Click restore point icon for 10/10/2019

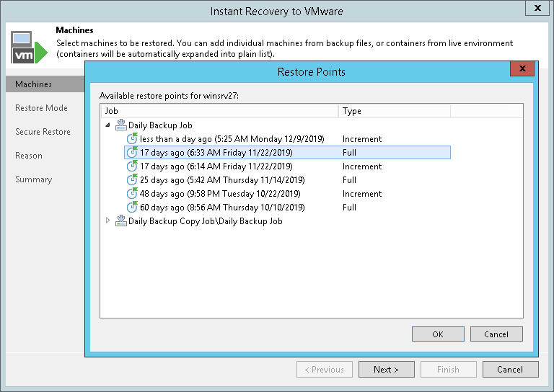[x=132, y=208]
